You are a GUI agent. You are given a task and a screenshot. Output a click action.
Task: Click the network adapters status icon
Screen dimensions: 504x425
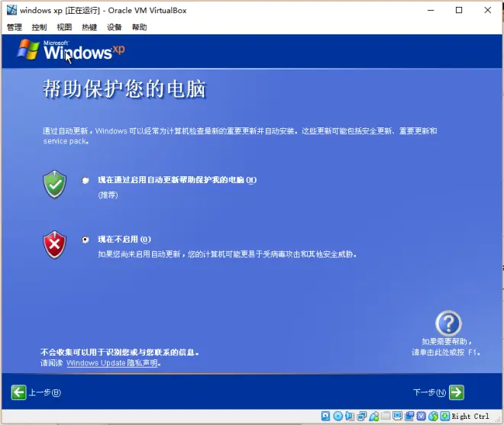pos(362,417)
